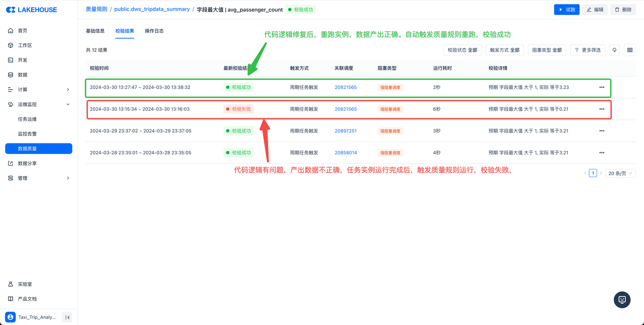Collapse the 运维监控 sidebar section
Viewport: 644px width, 325px height.
[68, 105]
